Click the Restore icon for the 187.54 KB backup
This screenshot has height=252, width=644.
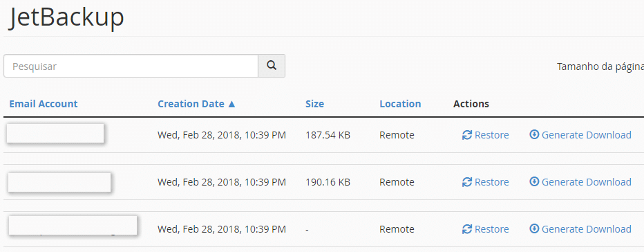coord(467,135)
